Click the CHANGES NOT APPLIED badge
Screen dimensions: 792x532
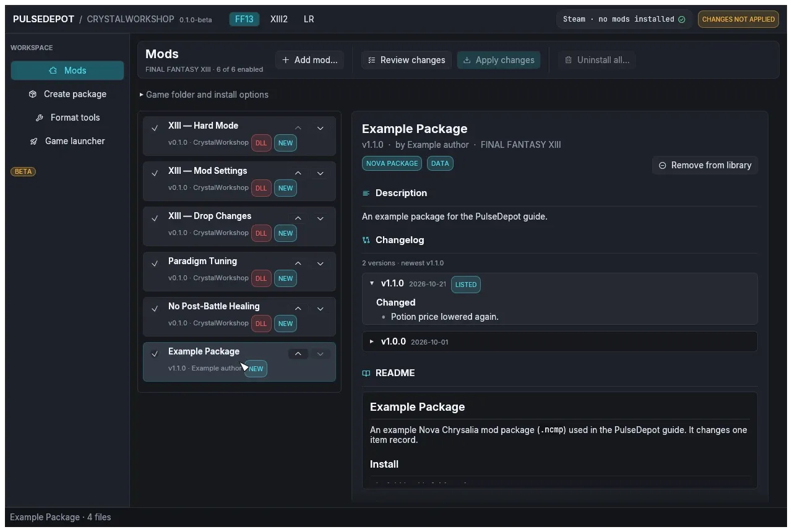pos(738,19)
